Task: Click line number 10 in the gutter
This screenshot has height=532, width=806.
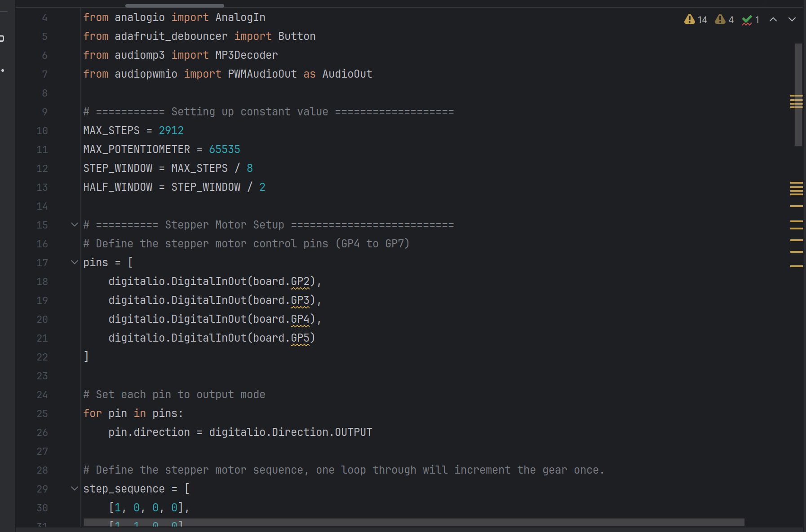Action: pos(42,131)
